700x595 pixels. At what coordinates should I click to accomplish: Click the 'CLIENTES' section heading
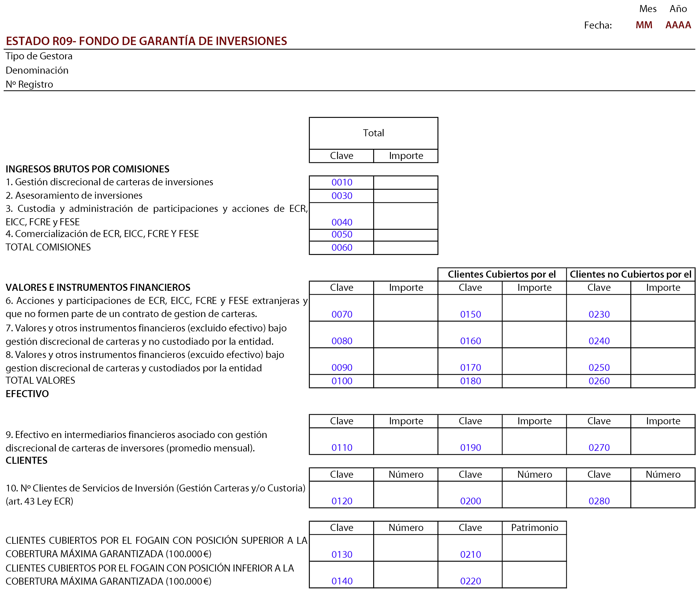(27, 461)
